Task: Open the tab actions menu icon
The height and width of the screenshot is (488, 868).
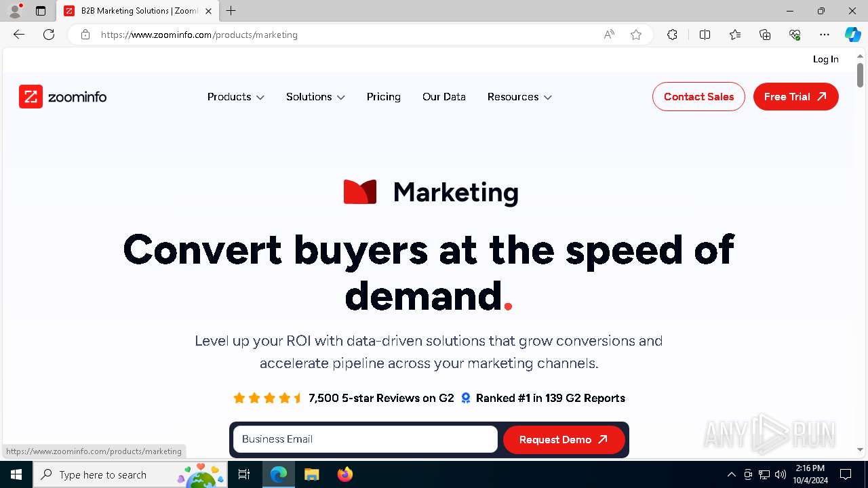Action: [41, 11]
